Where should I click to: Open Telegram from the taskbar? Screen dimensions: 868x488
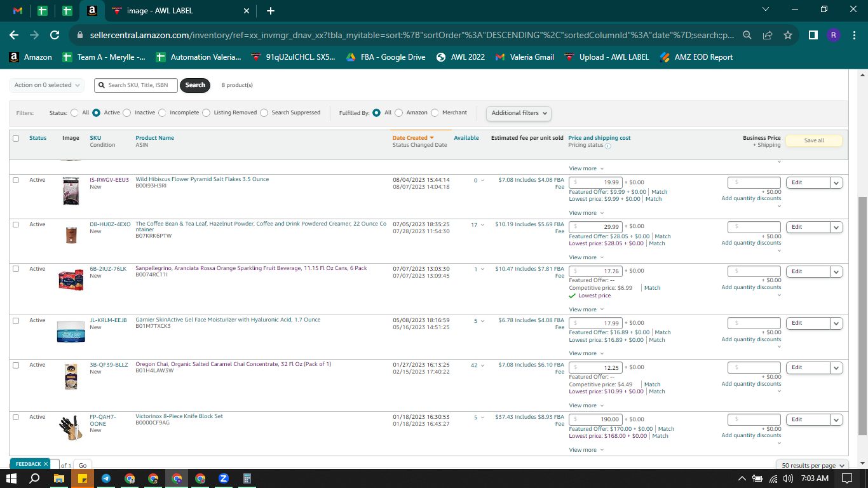pos(106,478)
